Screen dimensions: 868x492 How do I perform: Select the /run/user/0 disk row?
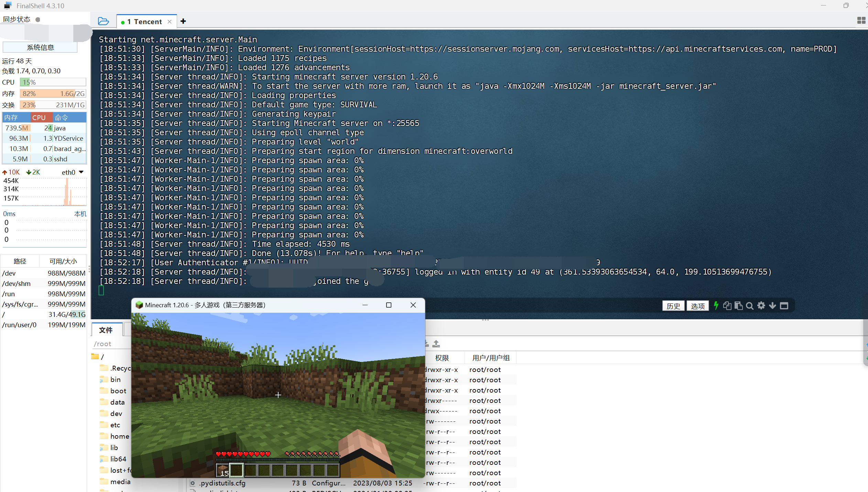(44, 325)
